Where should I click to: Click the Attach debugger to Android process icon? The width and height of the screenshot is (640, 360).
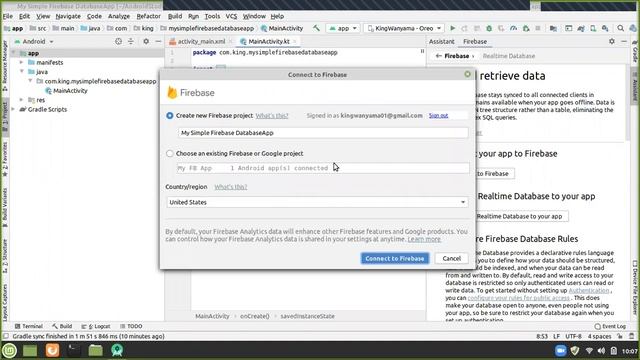point(526,28)
